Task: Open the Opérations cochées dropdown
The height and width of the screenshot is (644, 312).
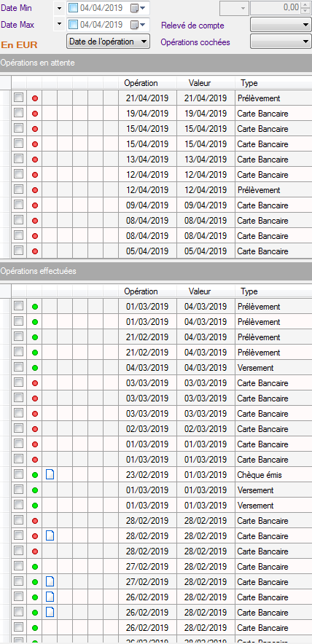Action: point(281,42)
